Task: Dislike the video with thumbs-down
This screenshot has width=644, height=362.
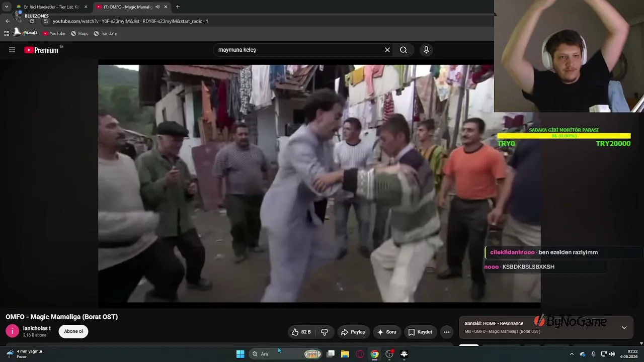Action: pyautogui.click(x=325, y=332)
